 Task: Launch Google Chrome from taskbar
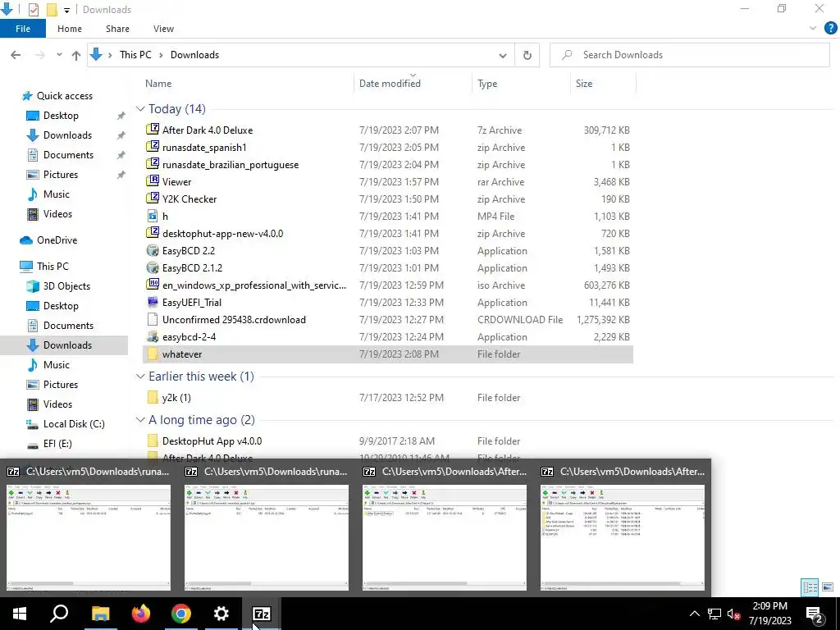click(x=181, y=614)
